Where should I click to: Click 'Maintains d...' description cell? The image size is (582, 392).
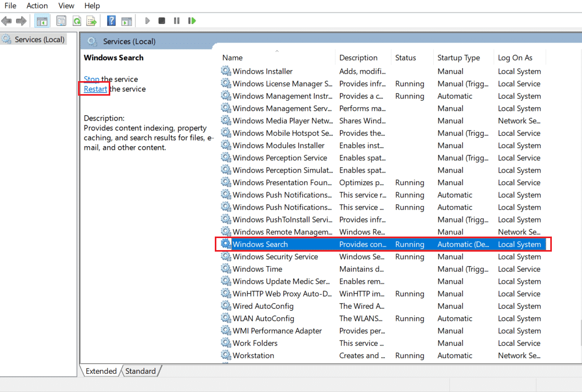tap(361, 269)
